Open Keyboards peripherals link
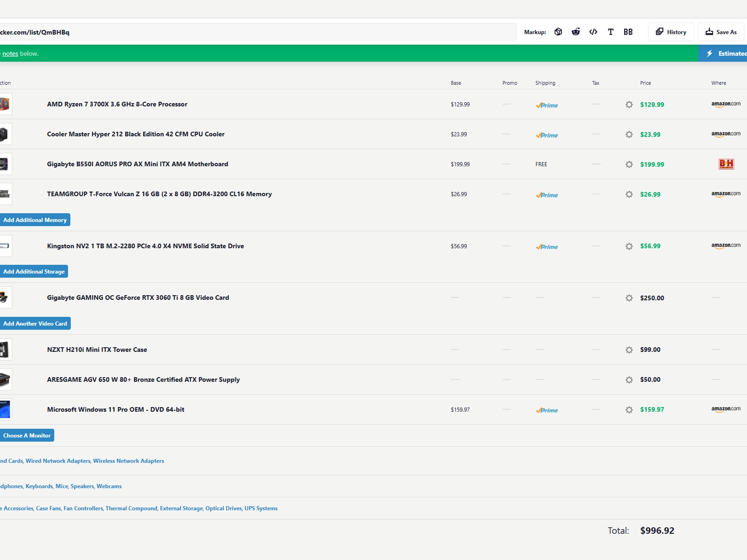The width and height of the screenshot is (747, 560). [39, 486]
